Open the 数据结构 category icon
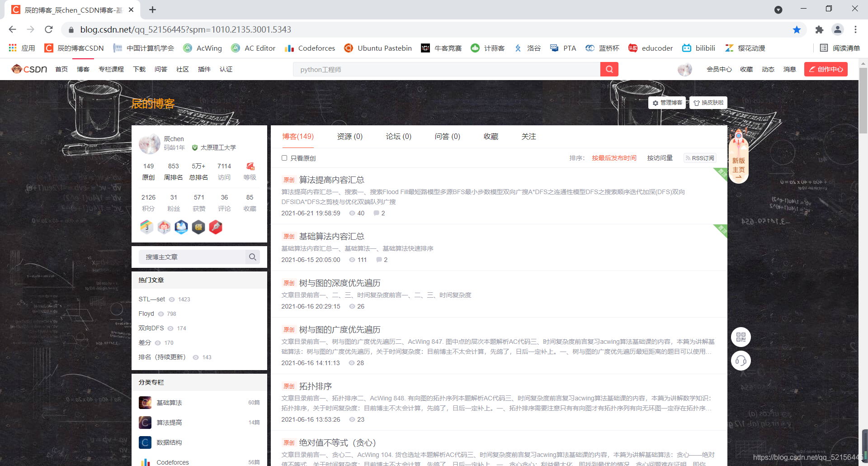 pos(145,442)
